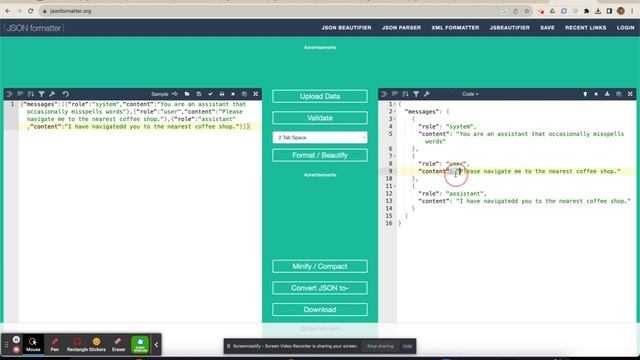Screen dimensions: 640x360
Task: Collapse line 1 fold arrow in right editor
Action: (395, 104)
